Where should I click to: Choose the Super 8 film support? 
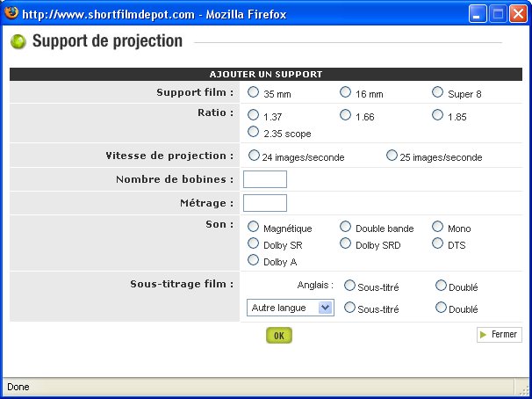click(438, 91)
